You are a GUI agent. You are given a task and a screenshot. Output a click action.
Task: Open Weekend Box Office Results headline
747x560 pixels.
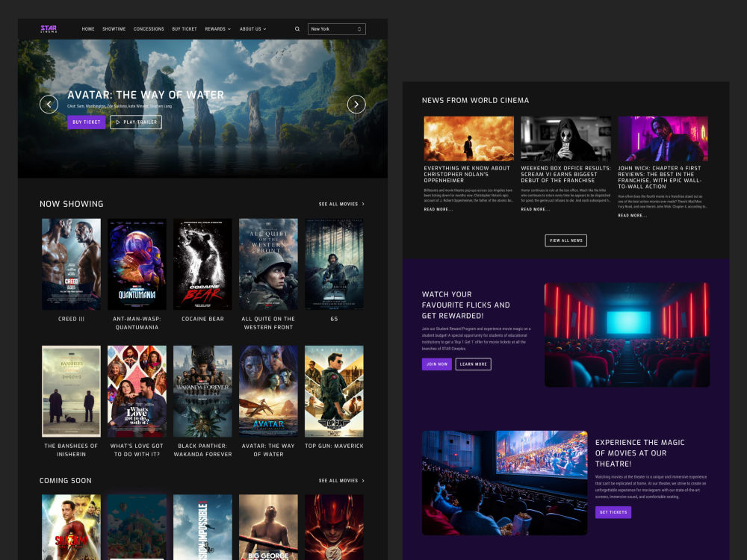pos(565,174)
